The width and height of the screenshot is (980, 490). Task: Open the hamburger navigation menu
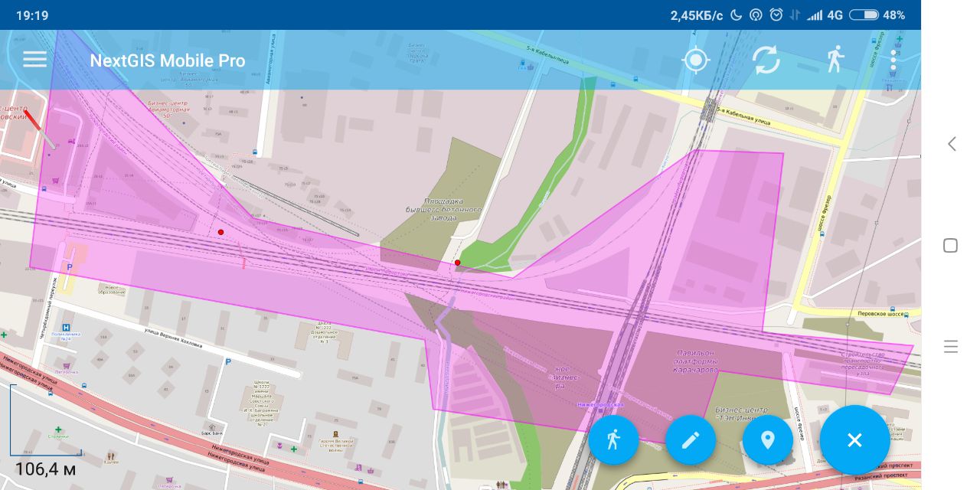pos(34,60)
